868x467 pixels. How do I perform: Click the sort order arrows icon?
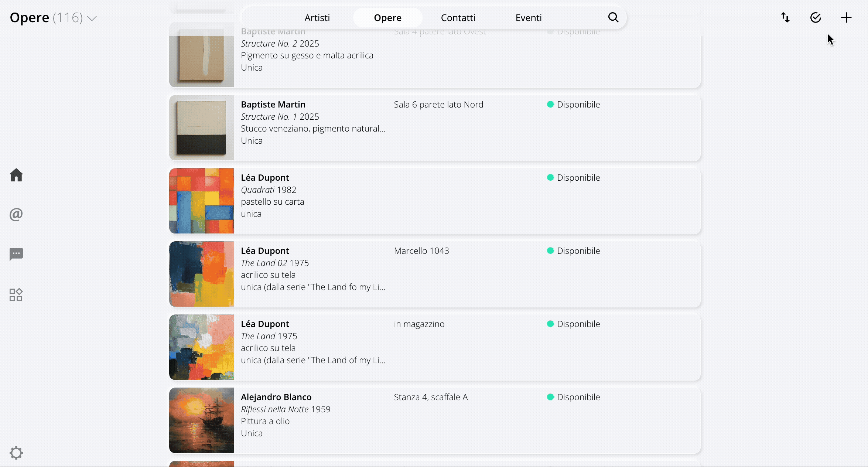[785, 17]
